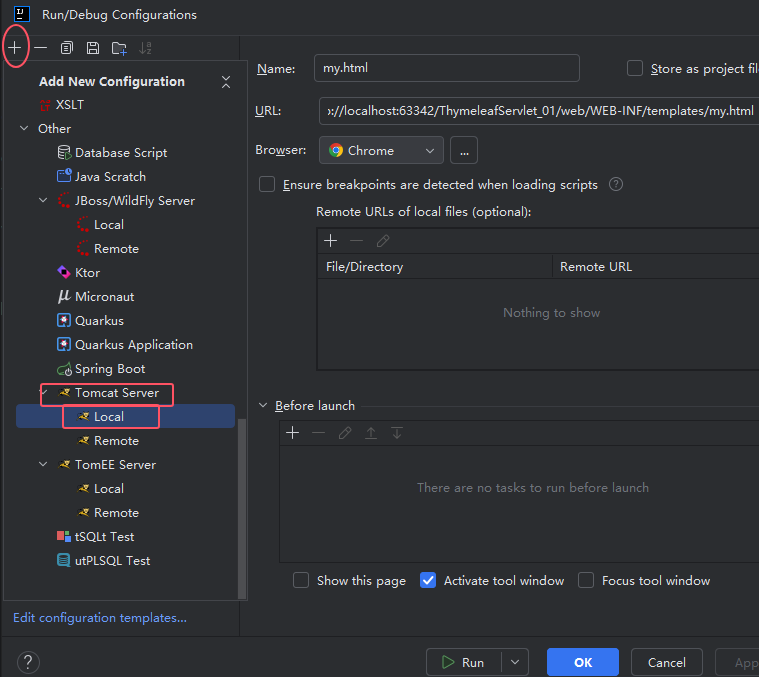Open breakpoints help question mark icon
This screenshot has width=759, height=677.
pos(616,184)
